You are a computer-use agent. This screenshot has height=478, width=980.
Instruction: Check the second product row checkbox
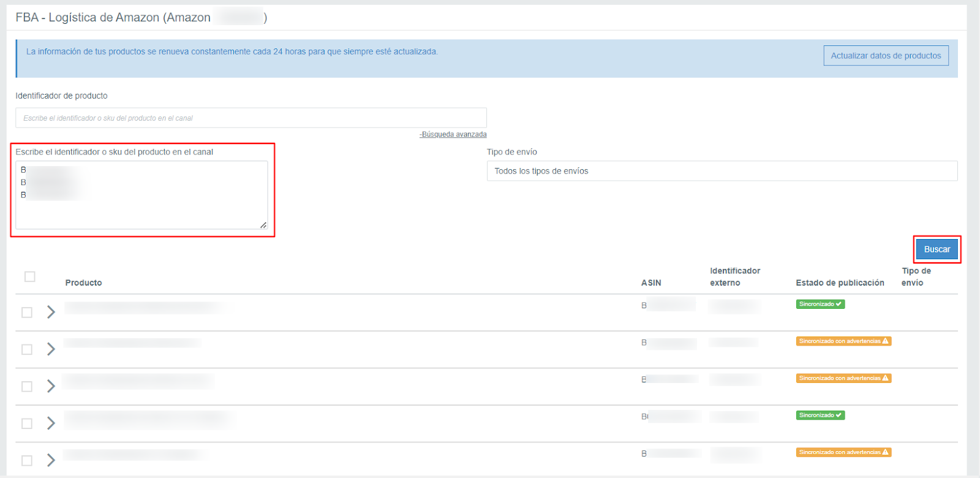tap(27, 349)
